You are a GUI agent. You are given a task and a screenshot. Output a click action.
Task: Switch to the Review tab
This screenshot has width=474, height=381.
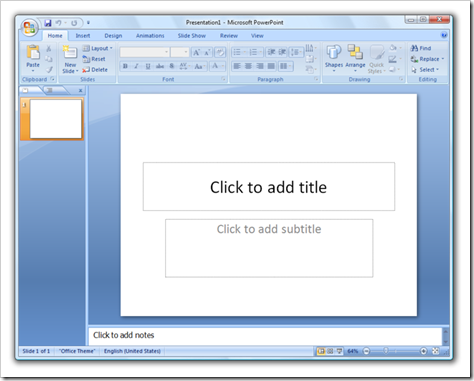229,36
